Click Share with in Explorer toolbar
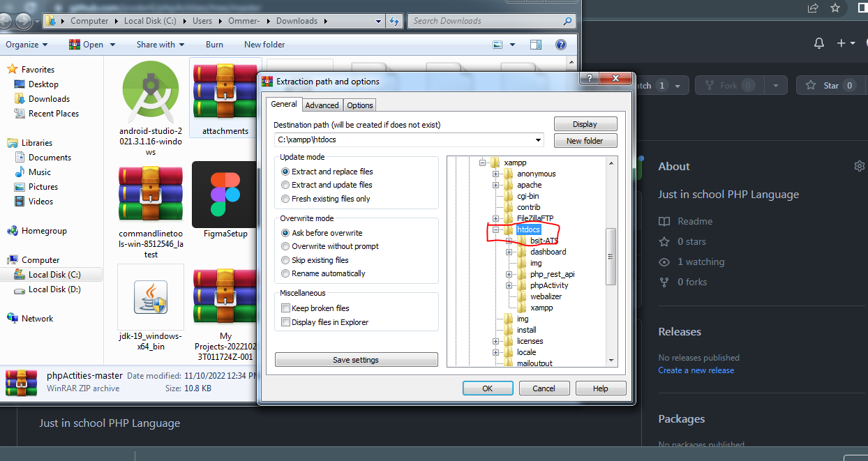 click(160, 45)
